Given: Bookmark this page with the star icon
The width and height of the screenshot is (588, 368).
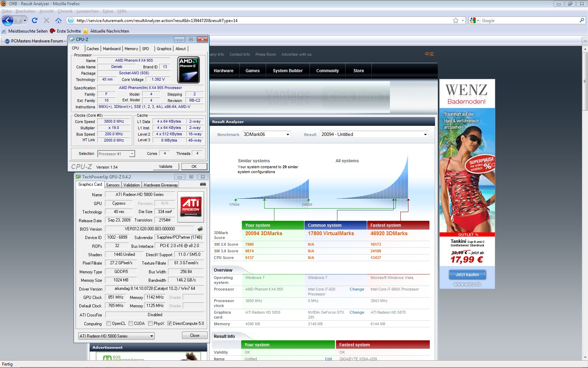Looking at the screenshot, I should 455,20.
